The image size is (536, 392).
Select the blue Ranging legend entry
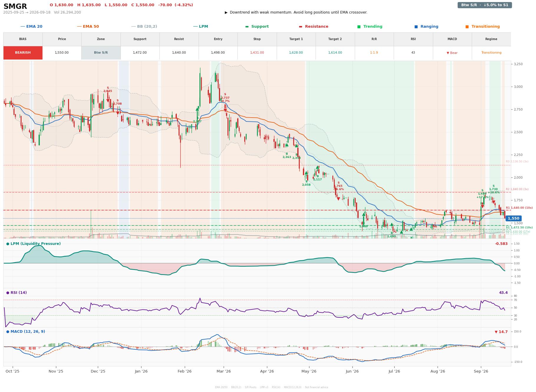tap(426, 27)
